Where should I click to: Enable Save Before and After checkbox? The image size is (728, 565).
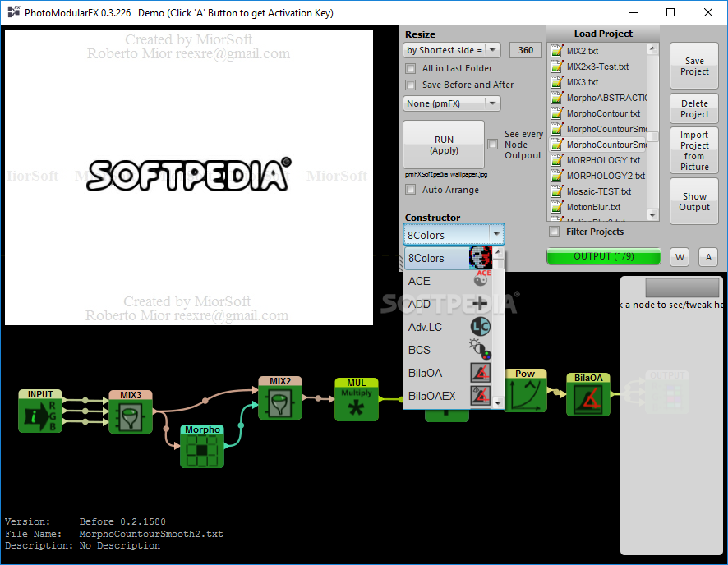pyautogui.click(x=411, y=85)
